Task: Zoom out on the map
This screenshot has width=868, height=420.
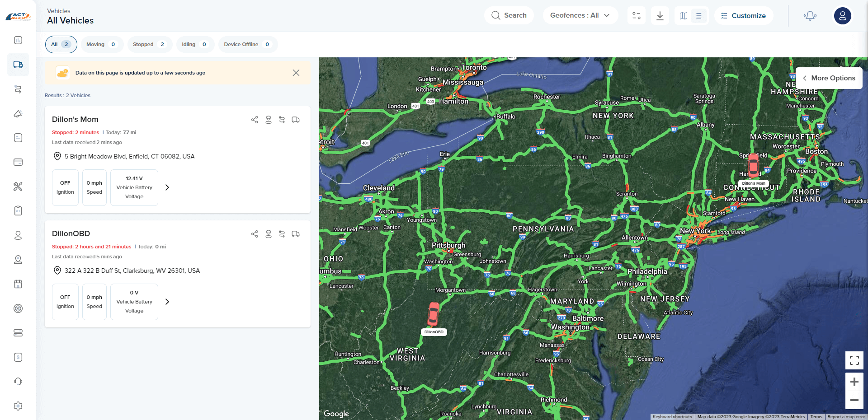Action: click(854, 400)
